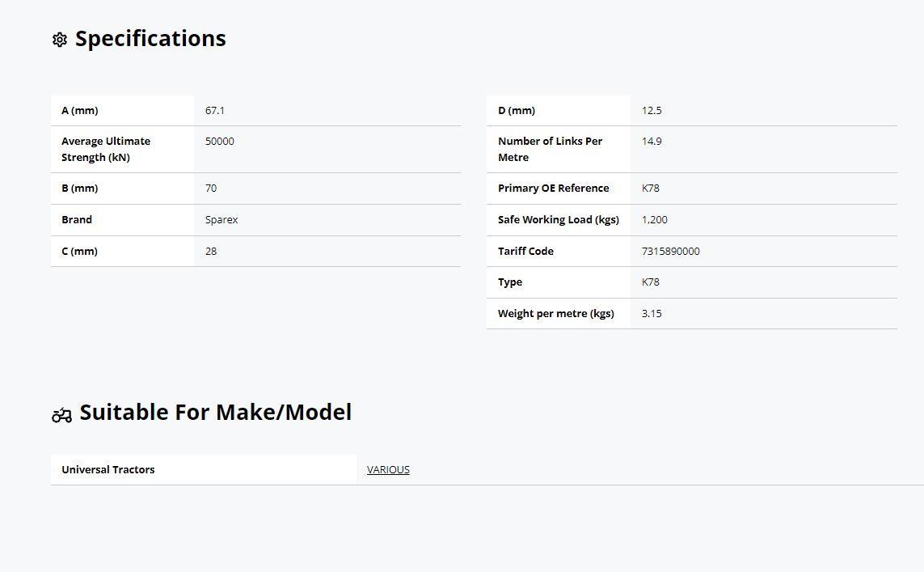Select the Primary OE Reference value K78

click(x=651, y=189)
